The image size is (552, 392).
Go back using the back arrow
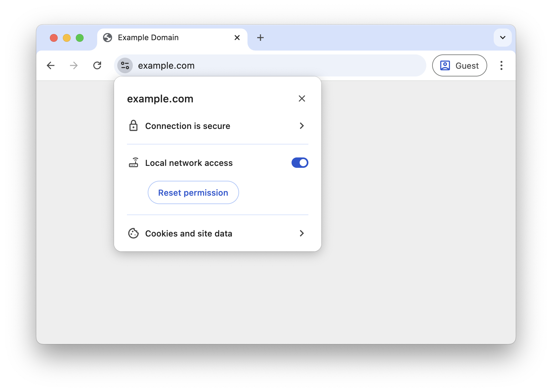point(51,65)
